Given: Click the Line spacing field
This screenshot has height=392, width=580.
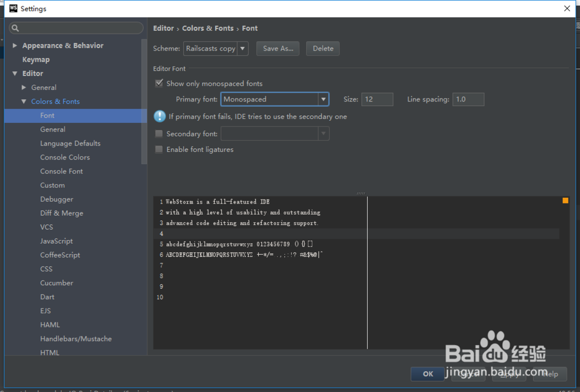Looking at the screenshot, I should click(x=468, y=99).
